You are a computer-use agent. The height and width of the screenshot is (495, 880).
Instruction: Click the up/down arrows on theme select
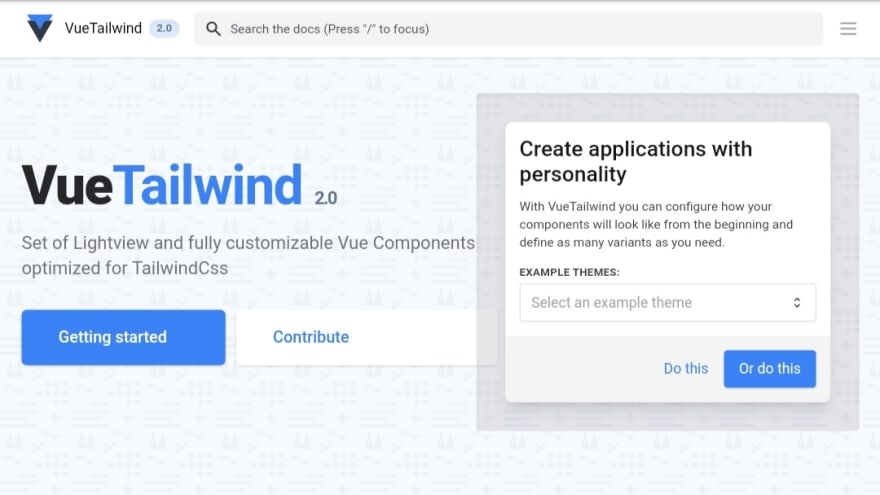pos(796,302)
